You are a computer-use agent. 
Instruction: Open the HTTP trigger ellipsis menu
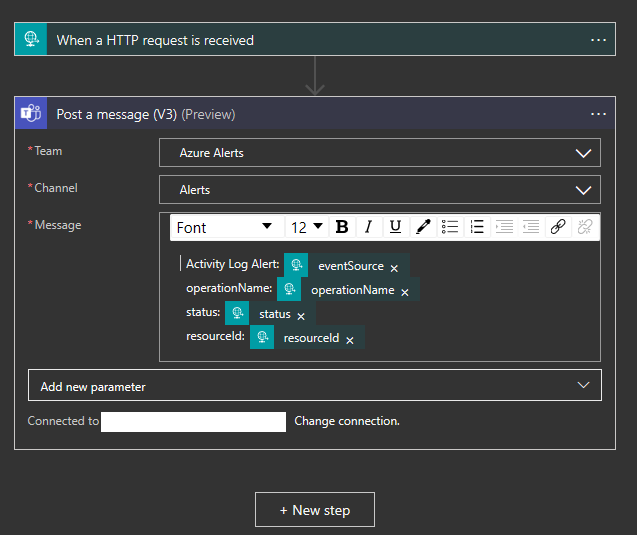[598, 40]
